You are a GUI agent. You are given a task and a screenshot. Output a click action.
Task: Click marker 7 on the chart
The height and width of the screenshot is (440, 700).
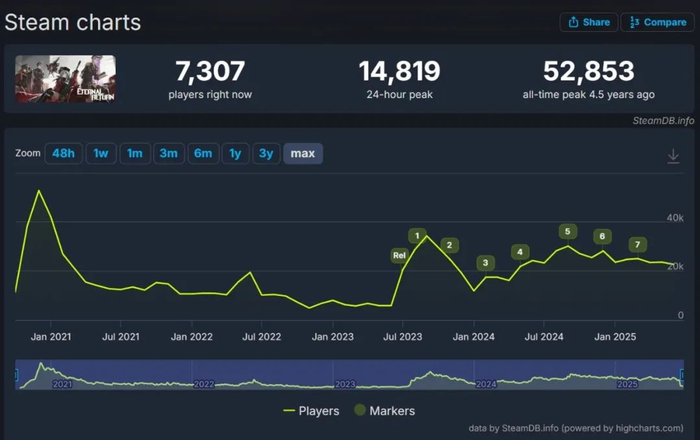pos(638,244)
